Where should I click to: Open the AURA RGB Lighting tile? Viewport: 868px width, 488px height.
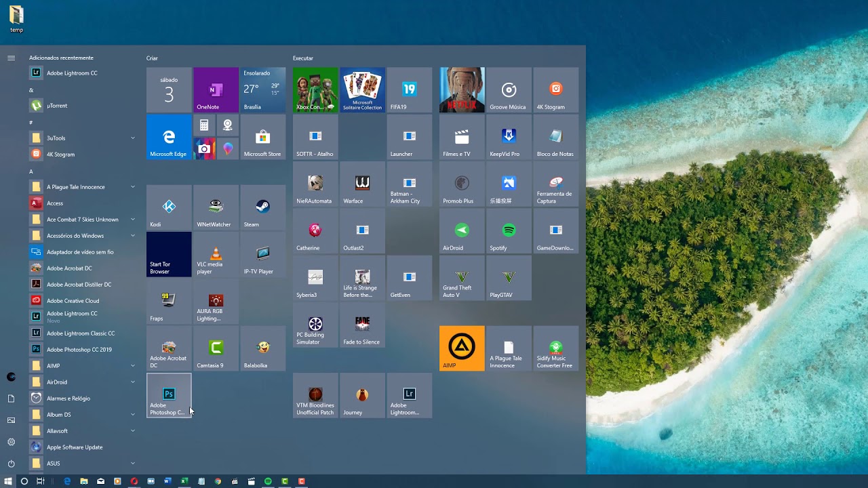coord(216,301)
